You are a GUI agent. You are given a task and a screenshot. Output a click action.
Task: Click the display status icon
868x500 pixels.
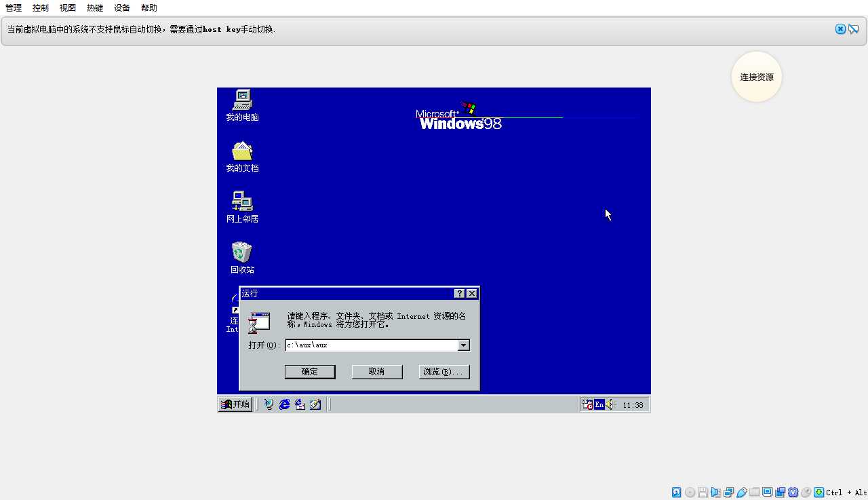click(767, 493)
